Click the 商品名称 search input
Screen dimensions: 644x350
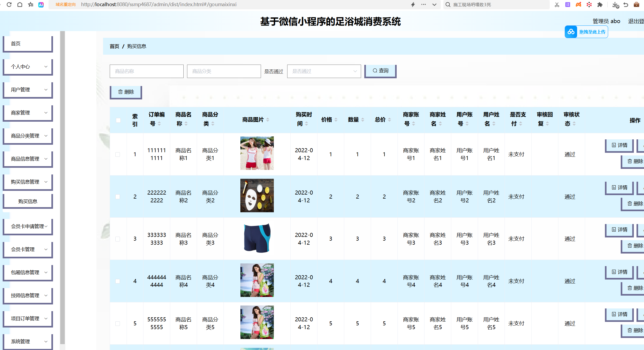[x=147, y=71]
